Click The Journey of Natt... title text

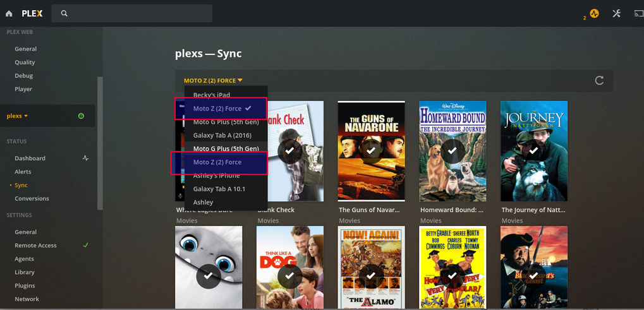click(x=533, y=210)
